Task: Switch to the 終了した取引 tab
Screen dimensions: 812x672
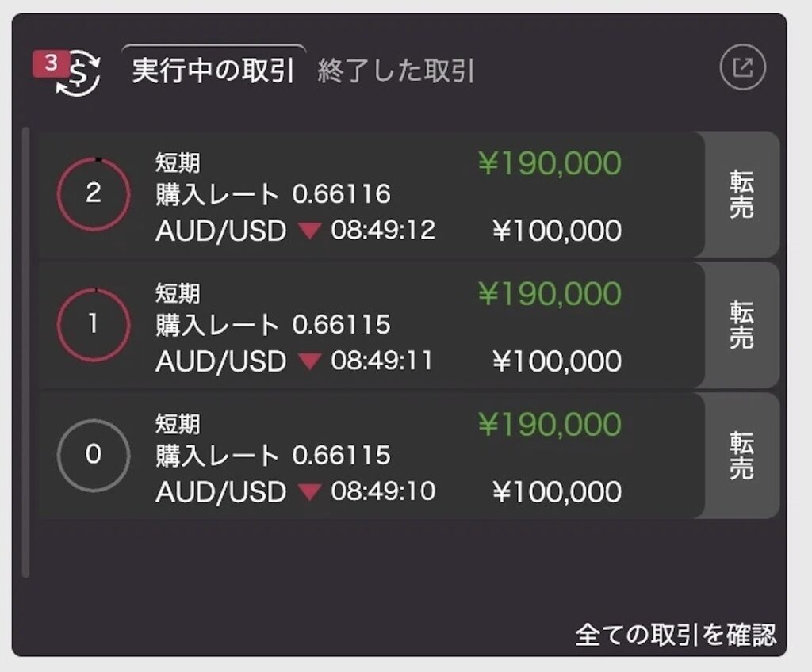Action: tap(396, 71)
